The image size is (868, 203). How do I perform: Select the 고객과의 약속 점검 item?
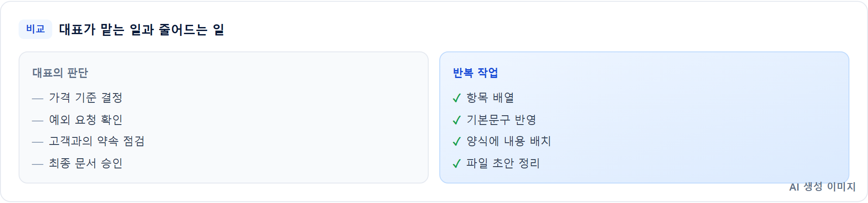point(97,141)
